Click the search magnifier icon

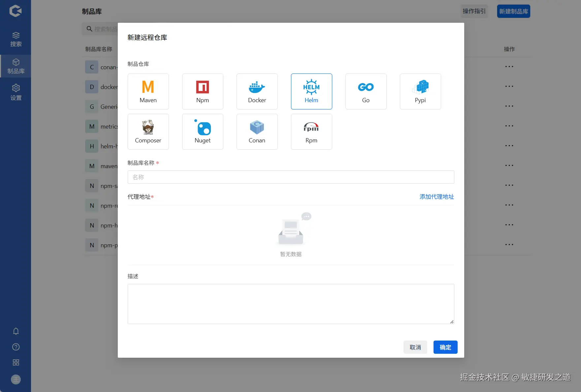(89, 29)
